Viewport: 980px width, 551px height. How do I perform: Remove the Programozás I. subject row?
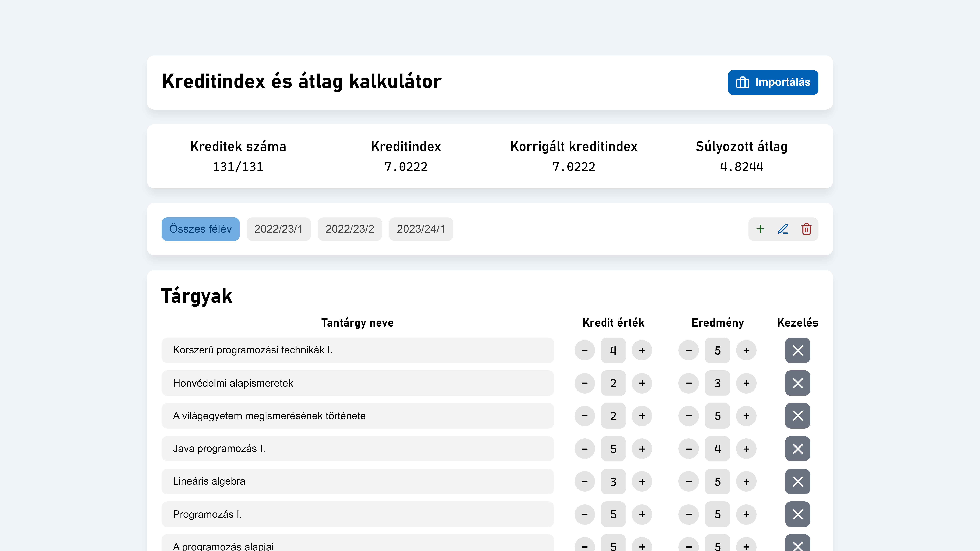point(797,514)
